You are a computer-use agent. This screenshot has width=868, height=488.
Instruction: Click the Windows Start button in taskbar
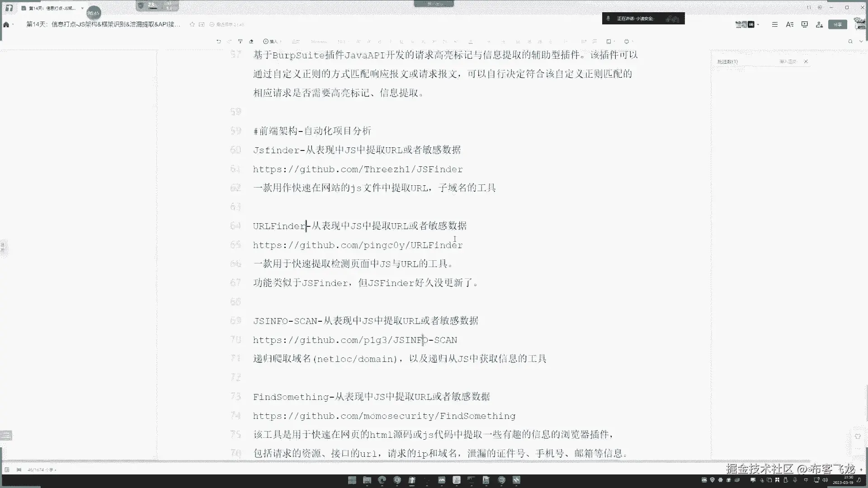(x=352, y=480)
